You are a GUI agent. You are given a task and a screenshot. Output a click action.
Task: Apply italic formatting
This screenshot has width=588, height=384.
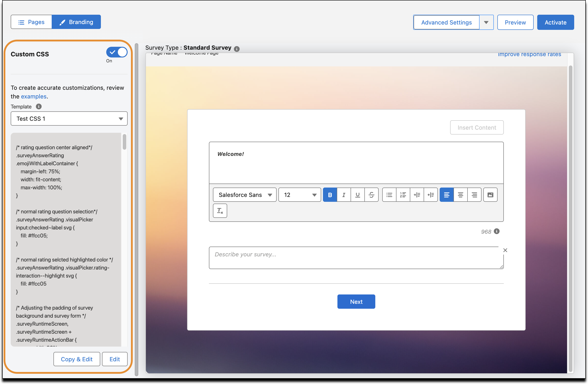coord(344,195)
